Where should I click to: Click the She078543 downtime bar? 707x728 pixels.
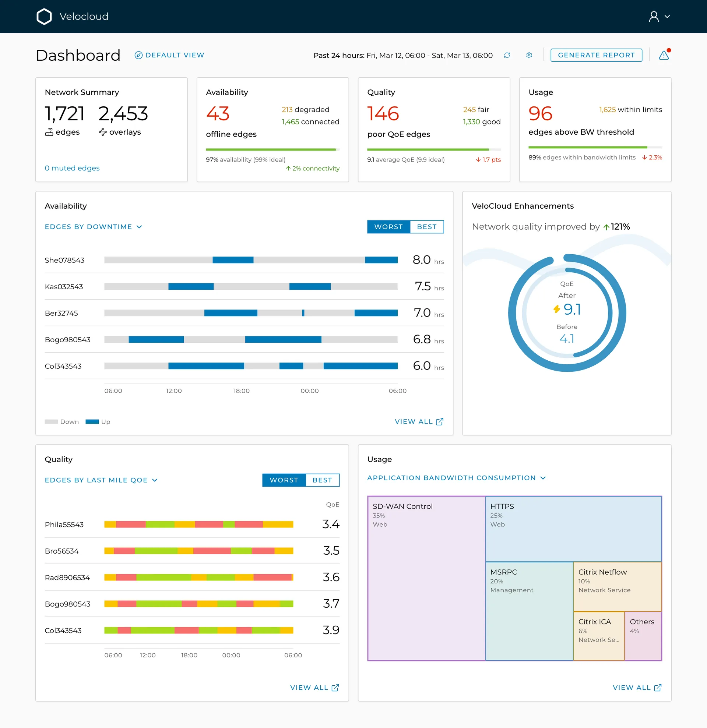(251, 260)
